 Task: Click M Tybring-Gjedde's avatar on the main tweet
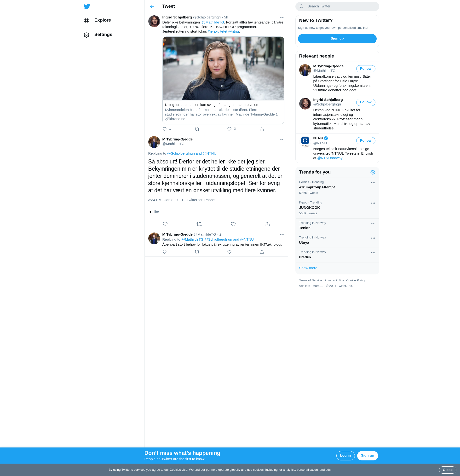[x=154, y=142]
